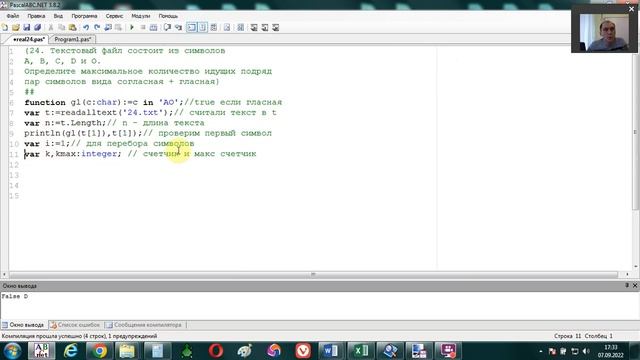Click the 'Строка 11' status indicator
Viewport: 640px width, 360px height.
click(x=567, y=336)
